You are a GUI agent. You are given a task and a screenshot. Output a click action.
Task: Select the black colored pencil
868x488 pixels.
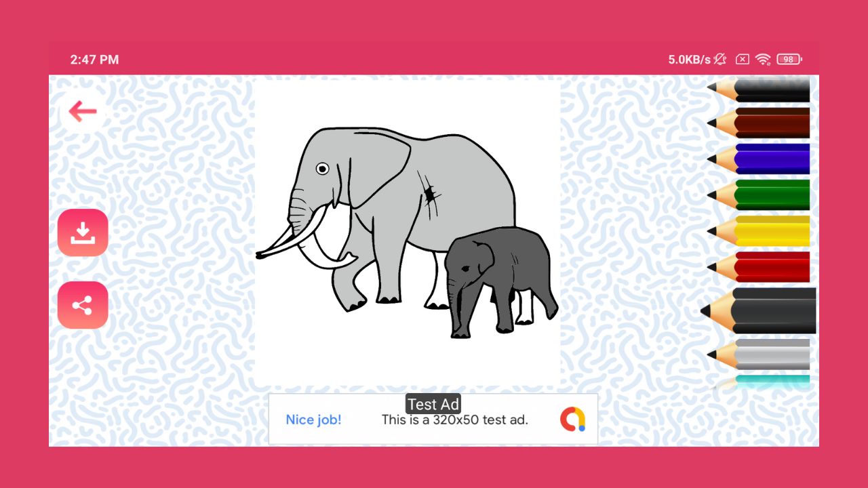[759, 89]
